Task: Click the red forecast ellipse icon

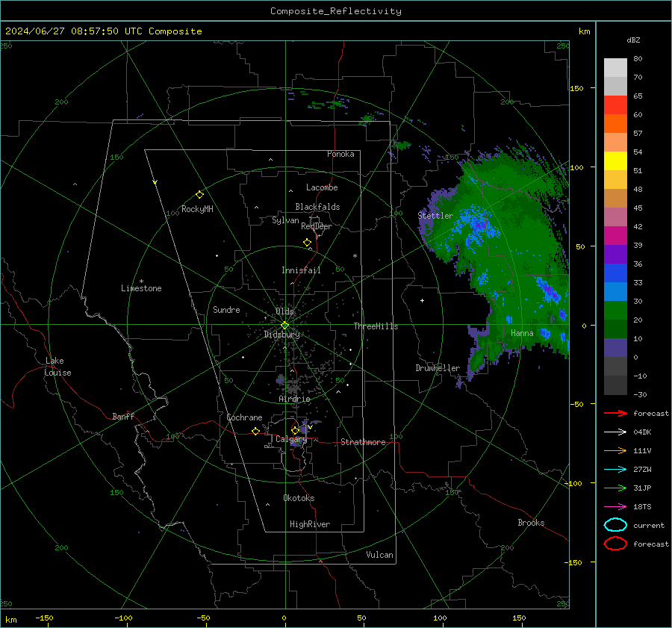Action: (615, 544)
